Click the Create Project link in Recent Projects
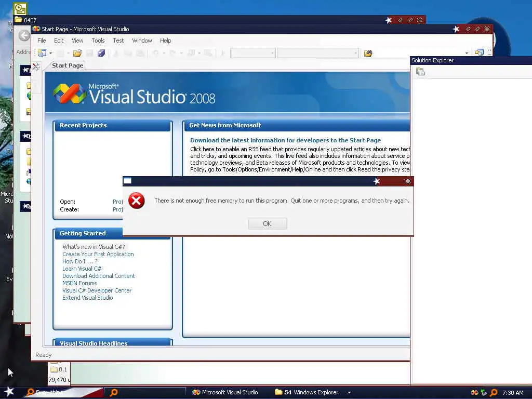Image resolution: width=532 pixels, height=399 pixels. [117, 209]
